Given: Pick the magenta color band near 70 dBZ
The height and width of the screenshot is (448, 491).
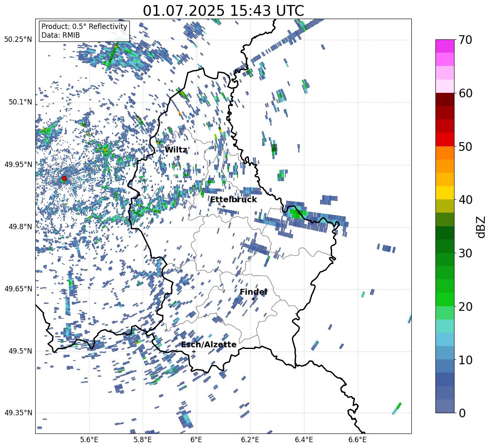Looking at the screenshot, I should point(445,46).
